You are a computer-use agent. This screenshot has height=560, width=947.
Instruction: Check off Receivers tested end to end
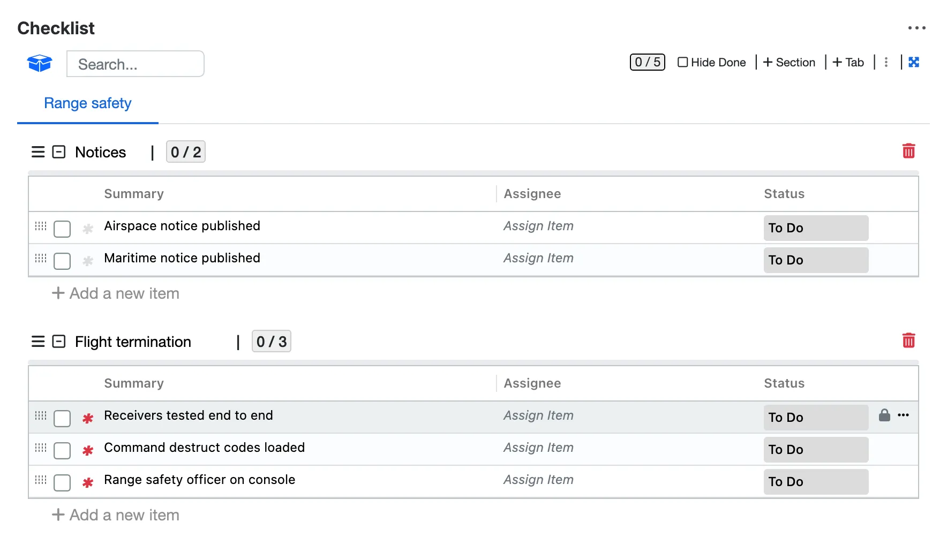(x=62, y=419)
